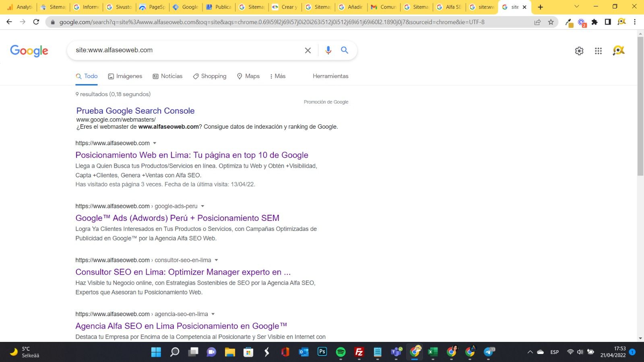Expand options arrow beside https://www.alfaseoweb.com result

coord(155,143)
